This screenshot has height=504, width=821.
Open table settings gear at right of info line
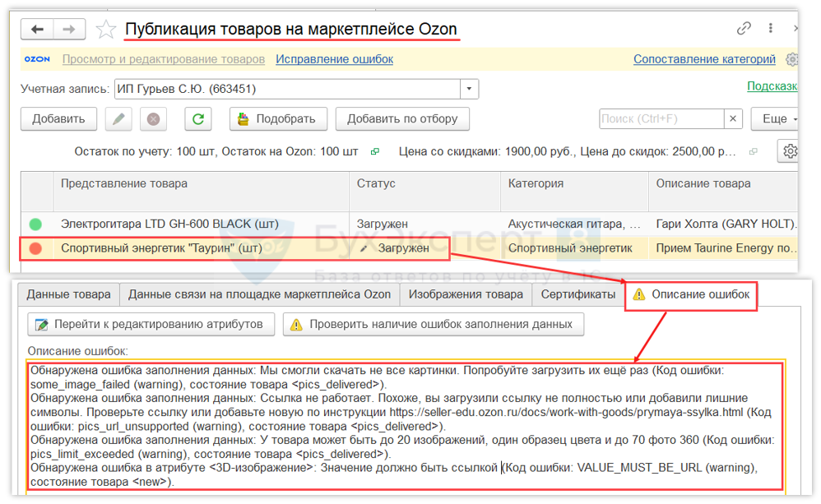tap(789, 152)
